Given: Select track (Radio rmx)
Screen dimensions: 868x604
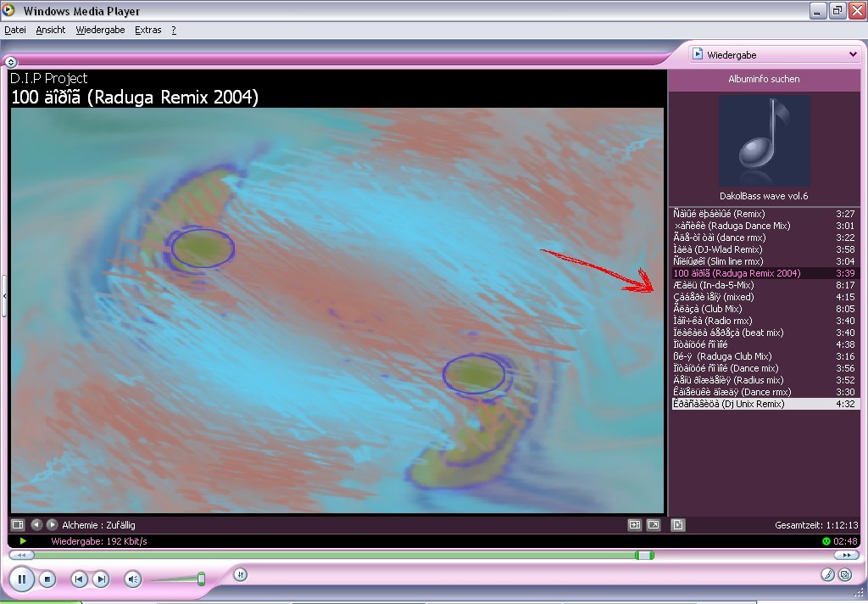Looking at the screenshot, I should (x=765, y=321).
